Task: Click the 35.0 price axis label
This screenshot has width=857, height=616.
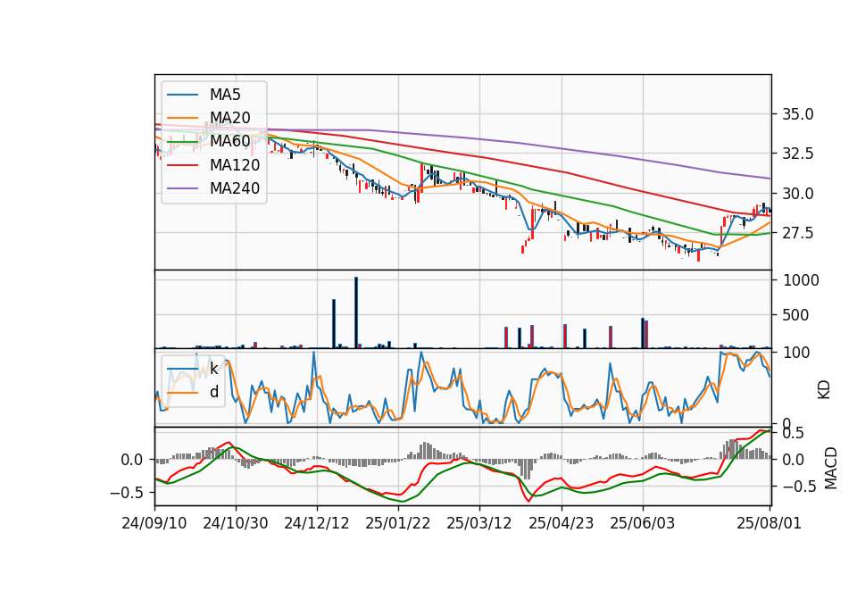Action: tap(798, 114)
